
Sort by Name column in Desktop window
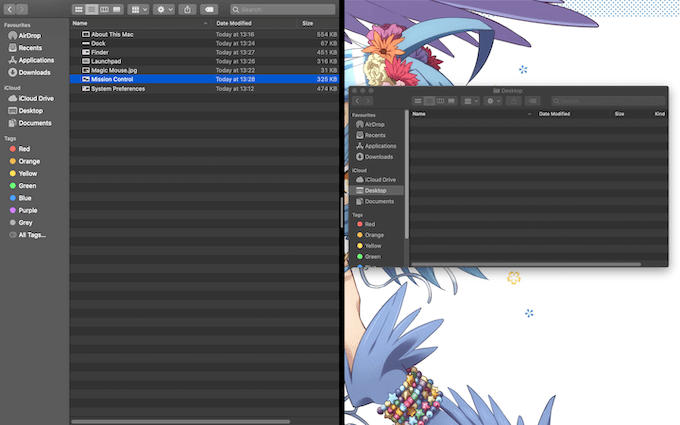(x=472, y=114)
